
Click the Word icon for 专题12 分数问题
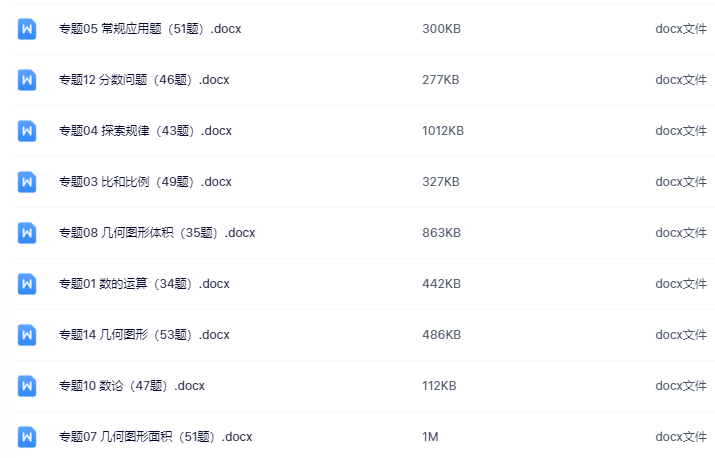[x=27, y=80]
